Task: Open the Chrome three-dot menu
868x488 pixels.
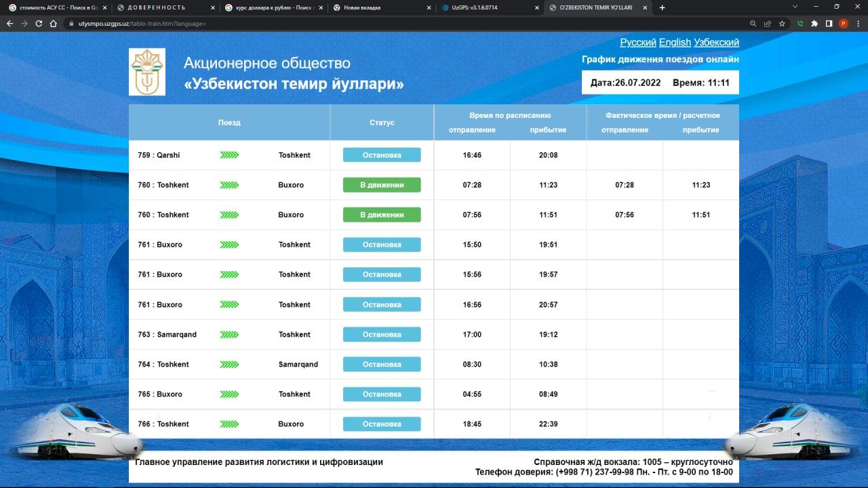Action: (858, 23)
